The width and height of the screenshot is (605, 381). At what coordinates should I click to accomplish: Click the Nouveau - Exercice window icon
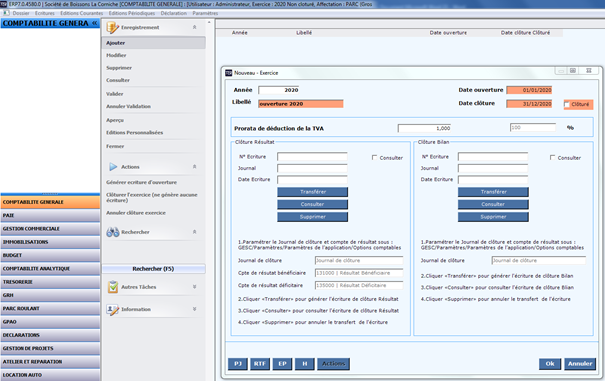pos(228,73)
